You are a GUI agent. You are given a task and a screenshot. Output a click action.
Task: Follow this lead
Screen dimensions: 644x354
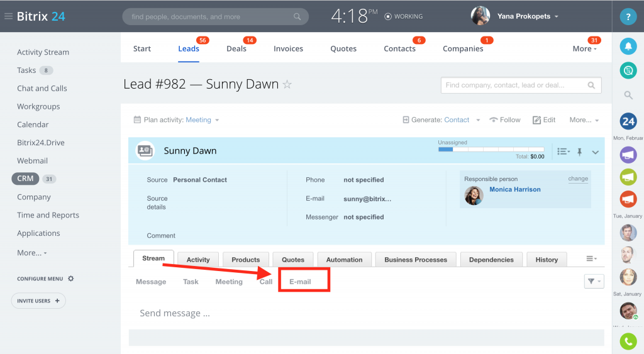click(x=505, y=120)
